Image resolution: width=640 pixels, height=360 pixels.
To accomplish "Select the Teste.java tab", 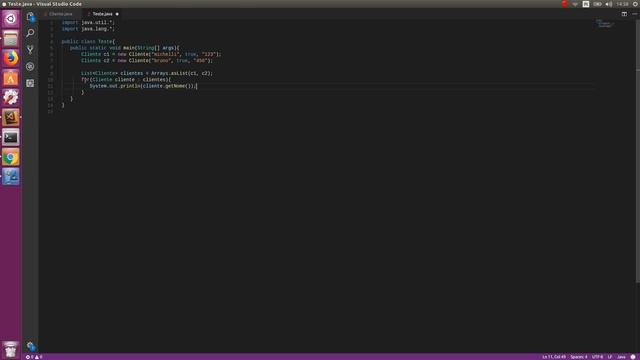I will coord(102,14).
